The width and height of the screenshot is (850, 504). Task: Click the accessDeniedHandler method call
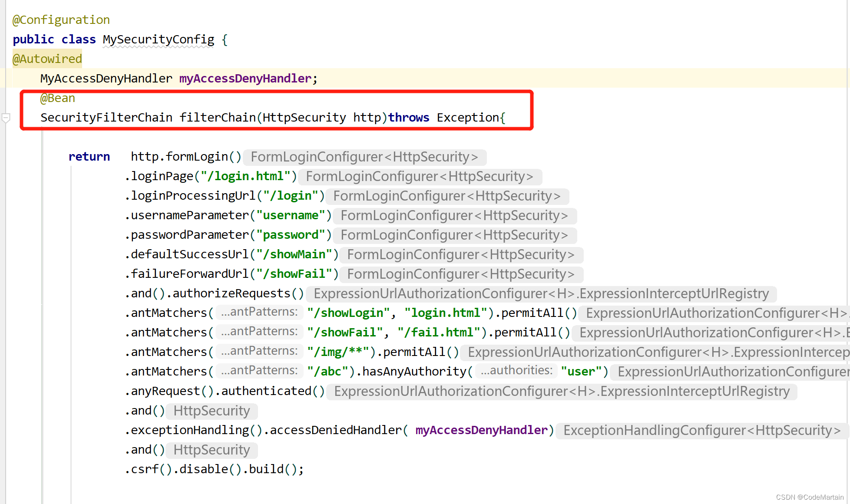tap(336, 430)
